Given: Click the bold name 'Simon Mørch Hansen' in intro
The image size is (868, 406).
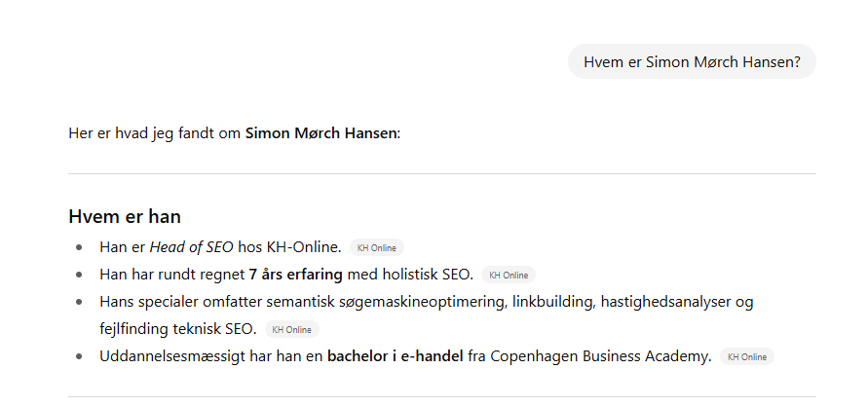Looking at the screenshot, I should 321,132.
